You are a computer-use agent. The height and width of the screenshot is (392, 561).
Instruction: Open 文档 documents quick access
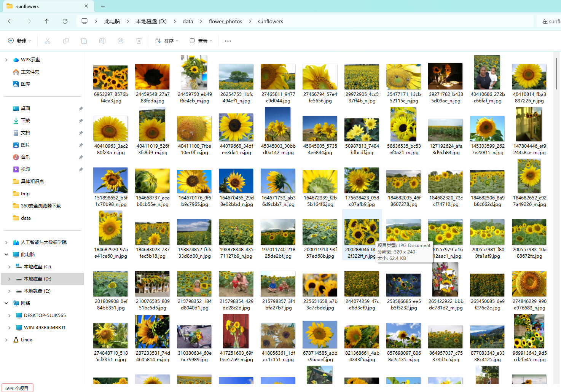click(x=25, y=133)
